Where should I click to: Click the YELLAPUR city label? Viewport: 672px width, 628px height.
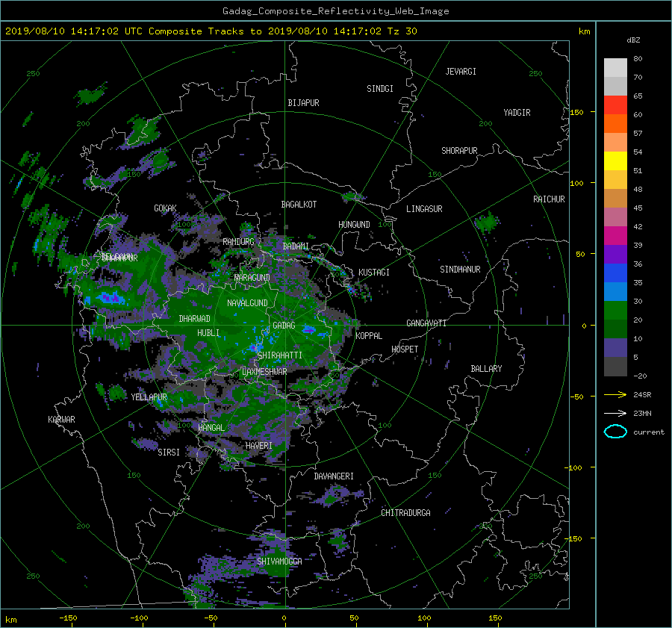(149, 397)
